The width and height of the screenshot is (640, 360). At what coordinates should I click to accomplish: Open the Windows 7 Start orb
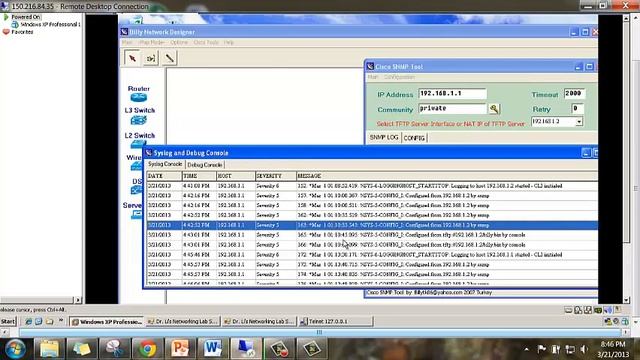15,349
